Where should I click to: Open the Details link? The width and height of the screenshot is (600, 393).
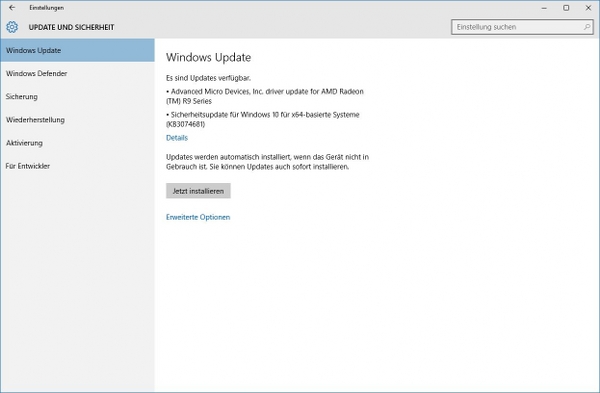pos(177,138)
